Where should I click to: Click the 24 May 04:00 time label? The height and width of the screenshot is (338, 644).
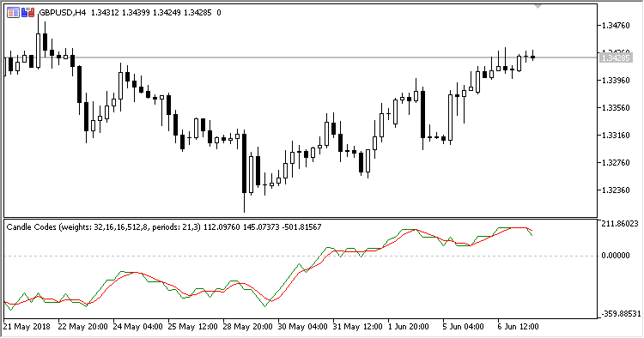tap(137, 327)
